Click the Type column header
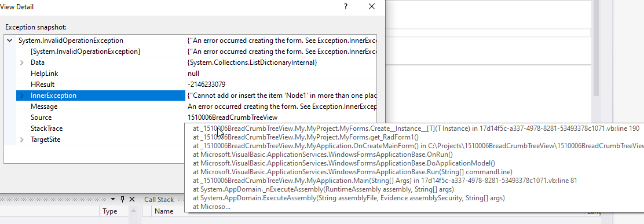Screen dimensions: 644x224 [x=109, y=212]
